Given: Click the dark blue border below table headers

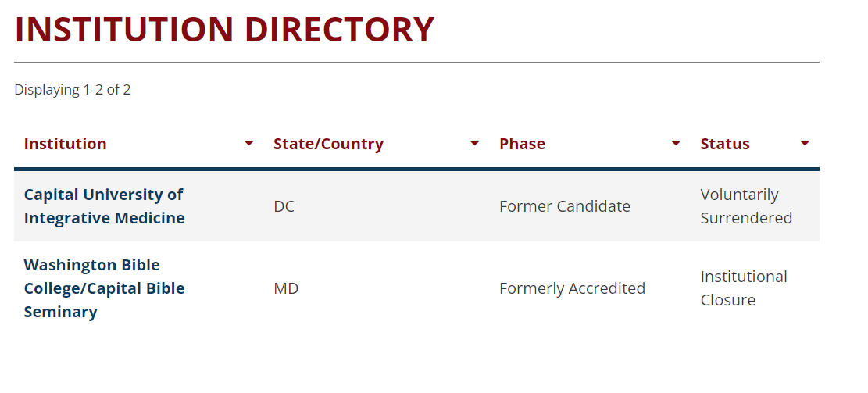Looking at the screenshot, I should point(416,170).
